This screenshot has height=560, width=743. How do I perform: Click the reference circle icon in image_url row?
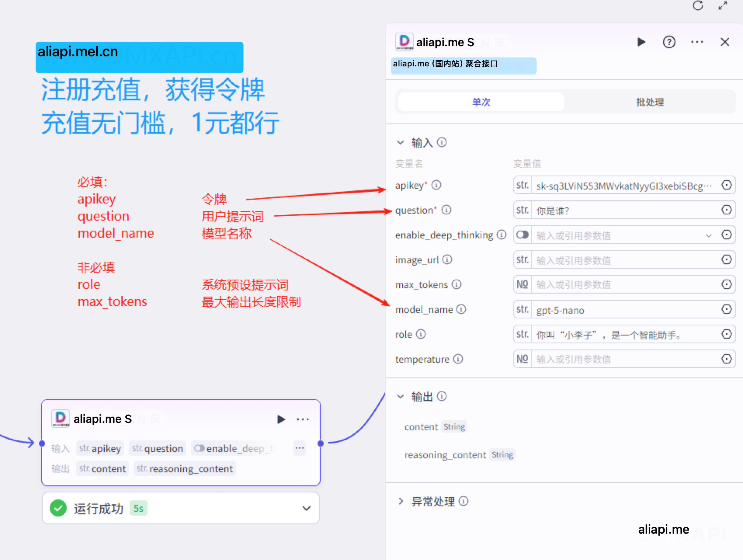727,259
